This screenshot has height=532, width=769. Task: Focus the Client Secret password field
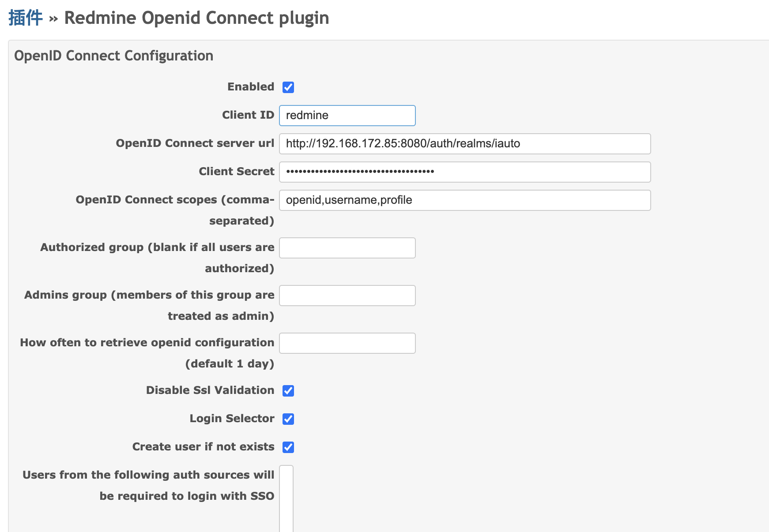click(465, 172)
